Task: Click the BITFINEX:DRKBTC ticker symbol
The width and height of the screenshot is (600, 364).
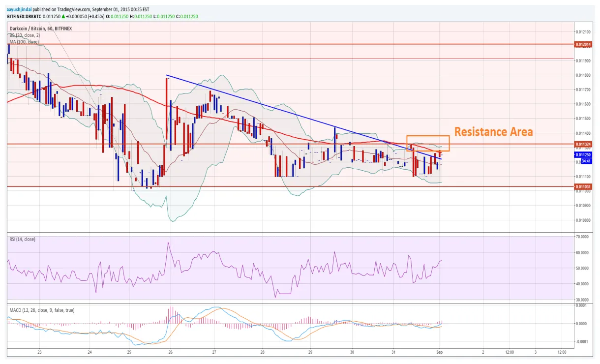Action: (x=23, y=15)
